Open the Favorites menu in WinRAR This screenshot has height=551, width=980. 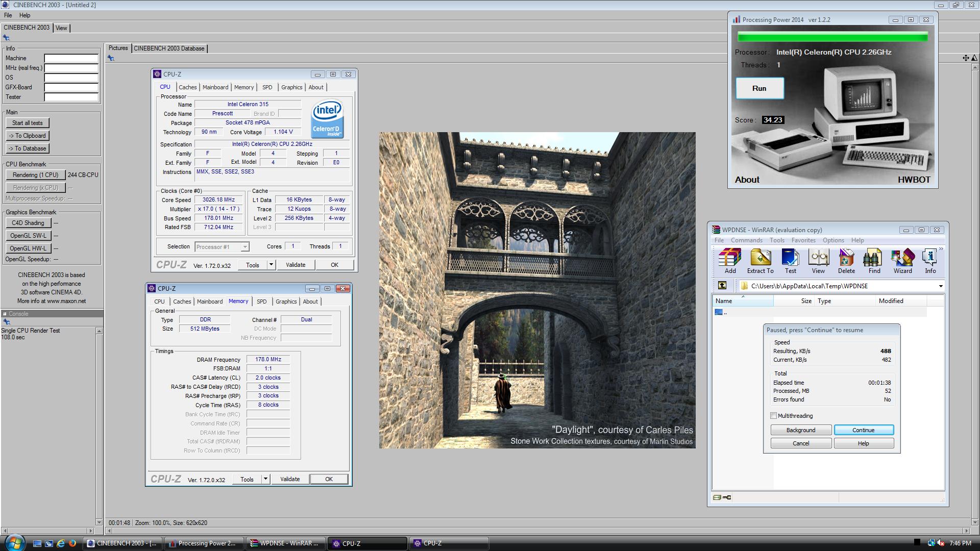(803, 240)
